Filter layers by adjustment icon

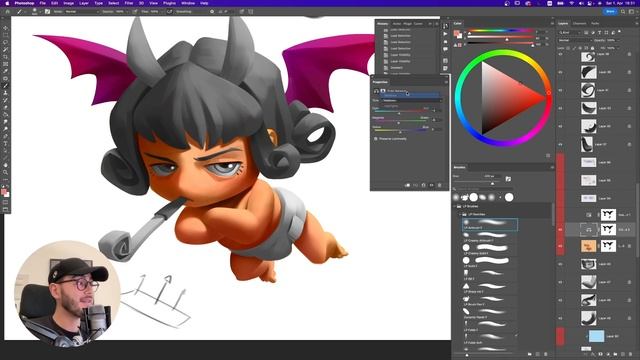click(x=593, y=32)
